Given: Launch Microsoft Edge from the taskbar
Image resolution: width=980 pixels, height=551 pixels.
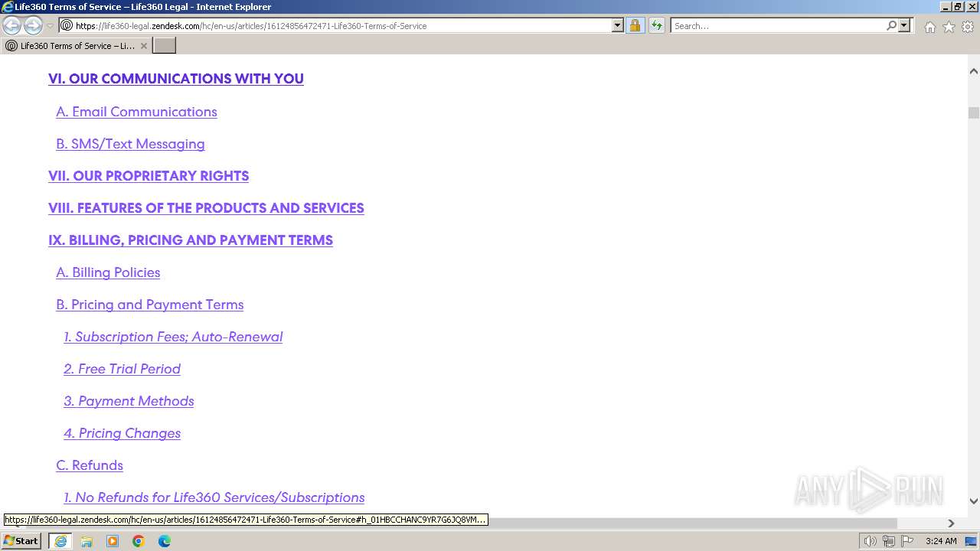Looking at the screenshot, I should click(165, 541).
